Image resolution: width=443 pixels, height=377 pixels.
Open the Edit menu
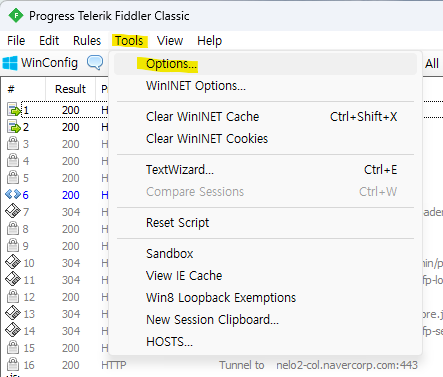(49, 41)
